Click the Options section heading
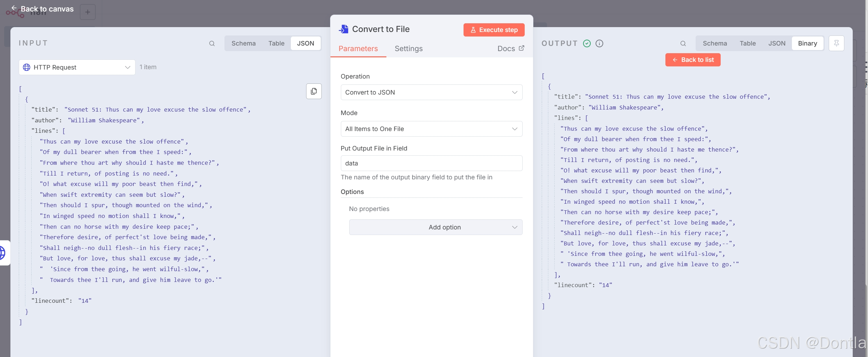868x357 pixels. point(352,192)
